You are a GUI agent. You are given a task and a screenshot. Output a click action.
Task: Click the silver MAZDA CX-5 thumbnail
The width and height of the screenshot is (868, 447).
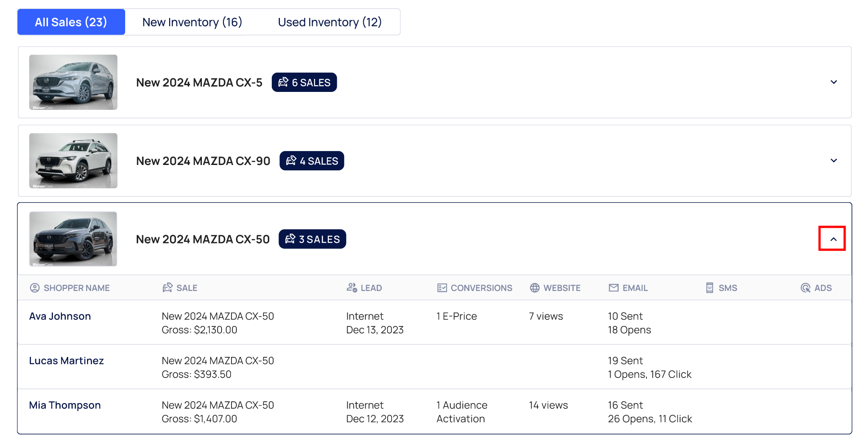point(73,82)
